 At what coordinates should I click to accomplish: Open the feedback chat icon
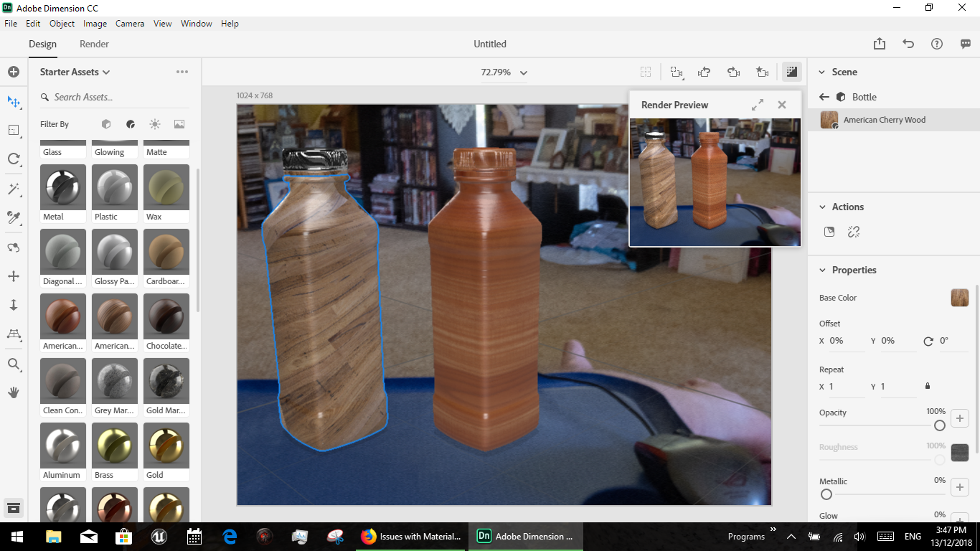tap(966, 44)
